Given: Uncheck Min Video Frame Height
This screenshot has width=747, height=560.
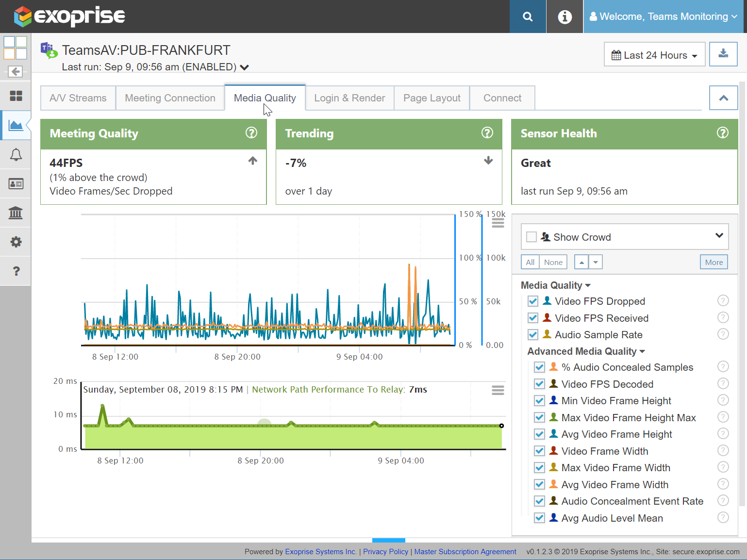Looking at the screenshot, I should pyautogui.click(x=539, y=400).
